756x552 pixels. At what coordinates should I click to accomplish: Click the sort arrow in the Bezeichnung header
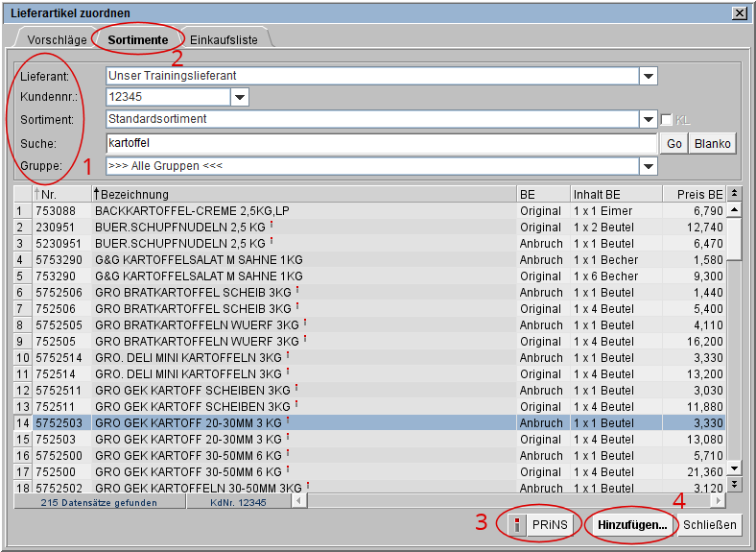pyautogui.click(x=97, y=195)
